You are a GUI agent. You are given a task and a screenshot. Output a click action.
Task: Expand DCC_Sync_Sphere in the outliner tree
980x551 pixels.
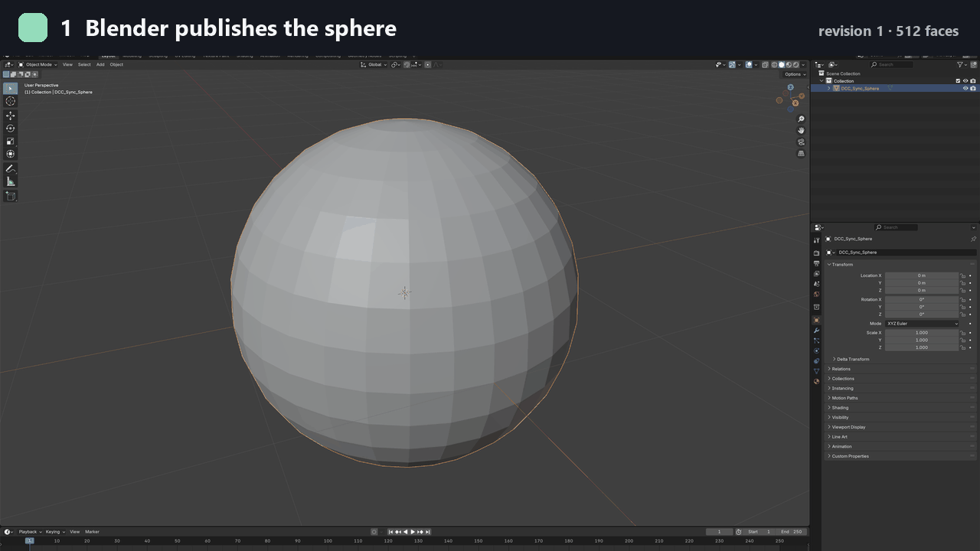coord(828,88)
